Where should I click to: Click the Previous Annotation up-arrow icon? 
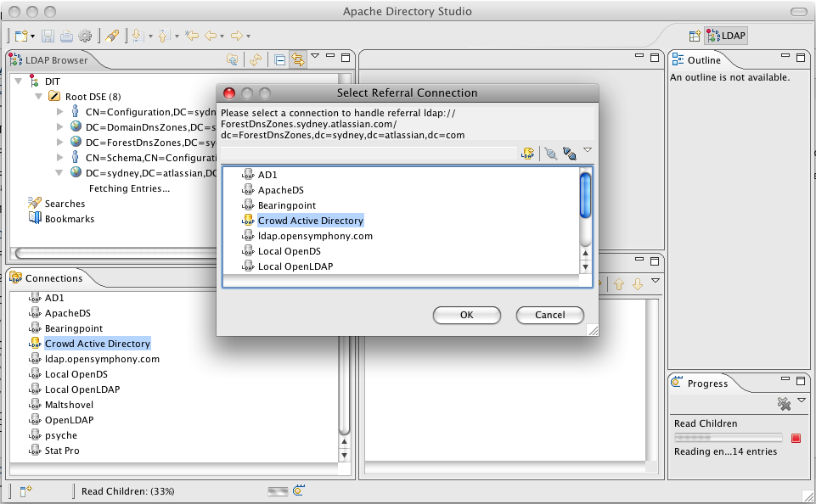(x=164, y=36)
